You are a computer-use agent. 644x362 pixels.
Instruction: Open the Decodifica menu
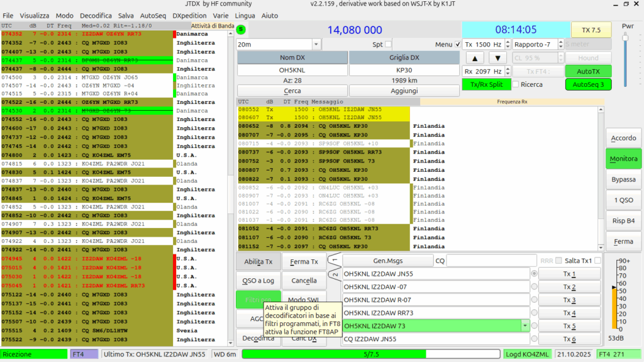(x=96, y=16)
